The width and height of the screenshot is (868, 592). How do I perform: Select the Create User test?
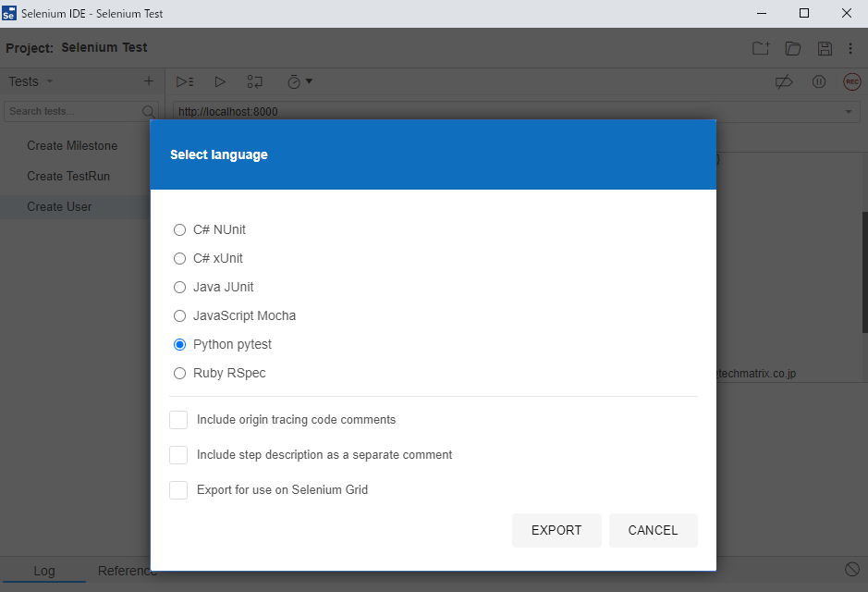click(75, 206)
